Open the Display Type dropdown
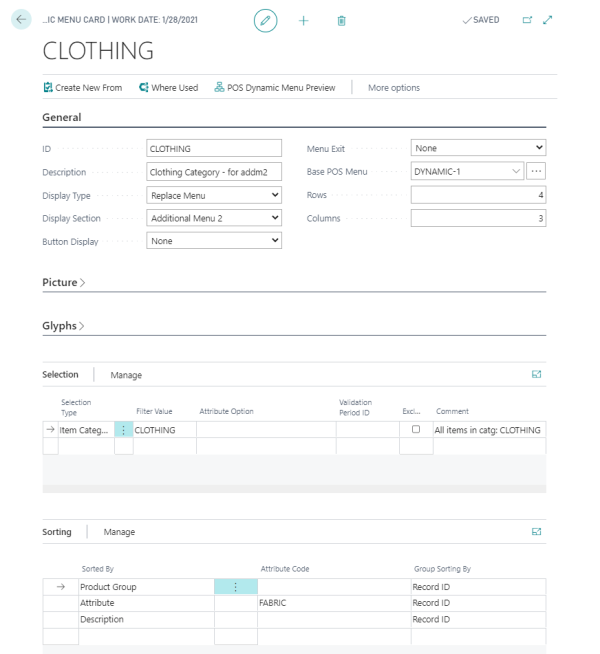 (214, 195)
